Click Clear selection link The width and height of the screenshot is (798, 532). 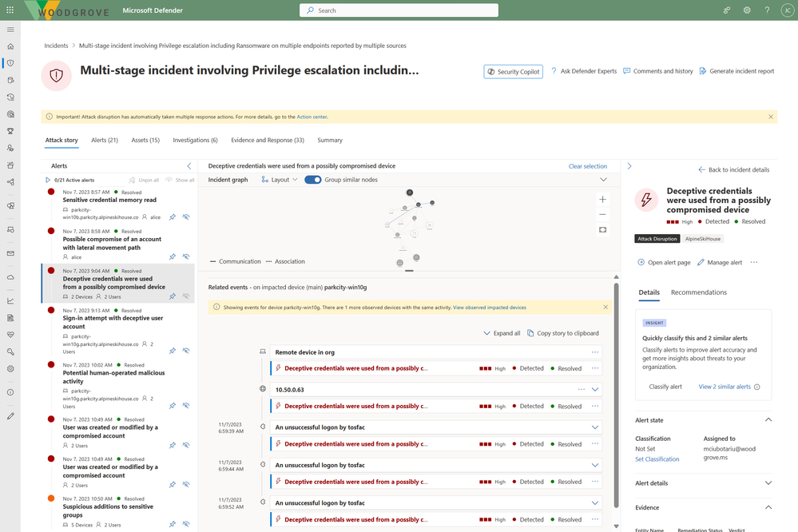click(587, 166)
